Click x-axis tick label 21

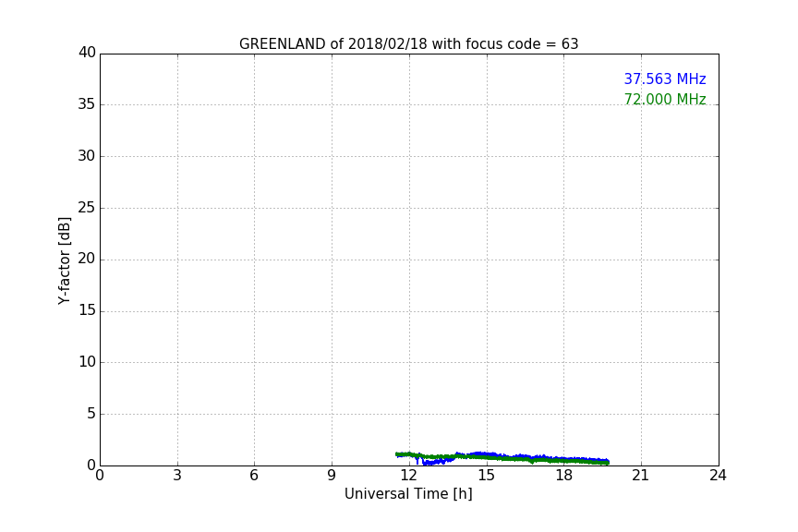641,476
